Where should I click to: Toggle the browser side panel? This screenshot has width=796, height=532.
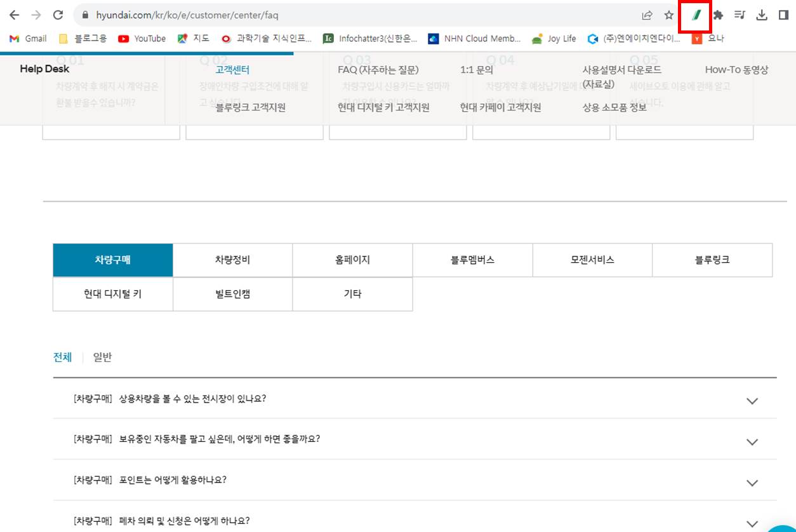tap(783, 15)
